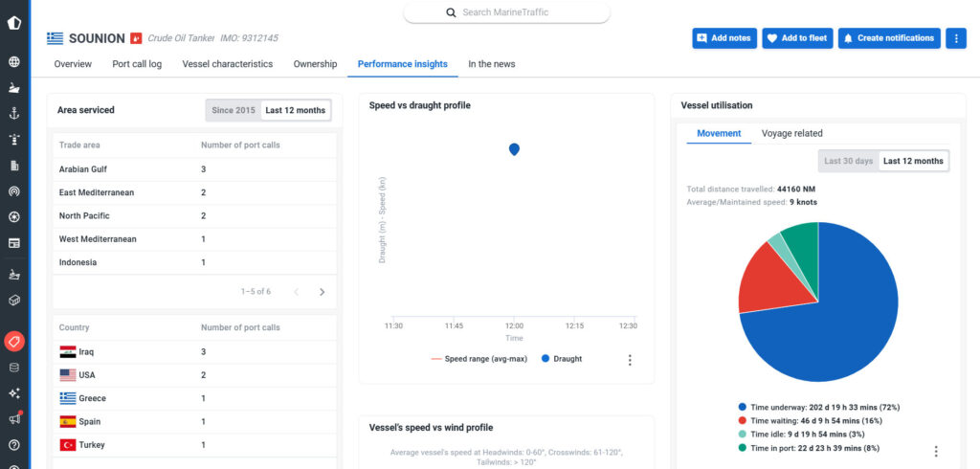Toggle Time underway legend entry
980x469 pixels.
[819, 407]
